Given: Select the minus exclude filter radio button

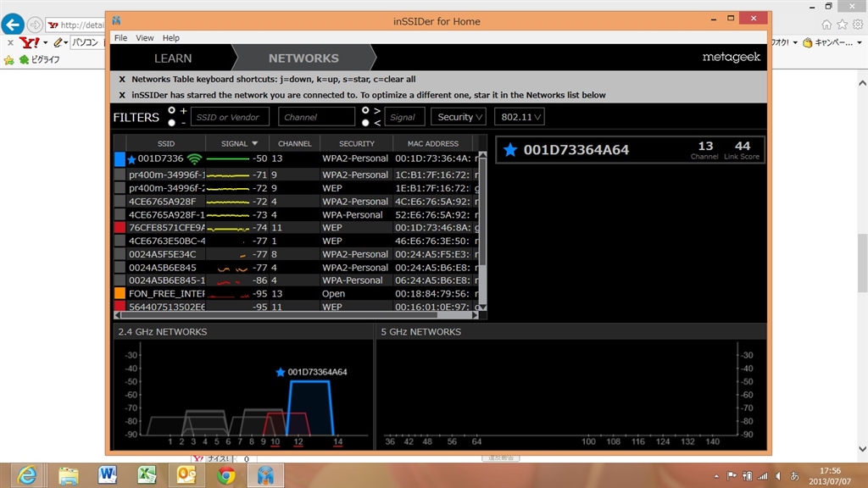Looking at the screenshot, I should pyautogui.click(x=171, y=123).
